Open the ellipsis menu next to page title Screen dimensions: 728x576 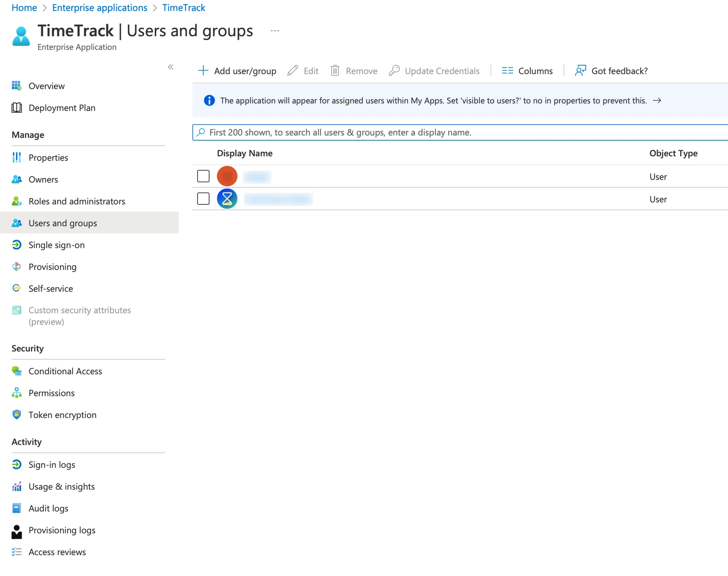point(275,30)
